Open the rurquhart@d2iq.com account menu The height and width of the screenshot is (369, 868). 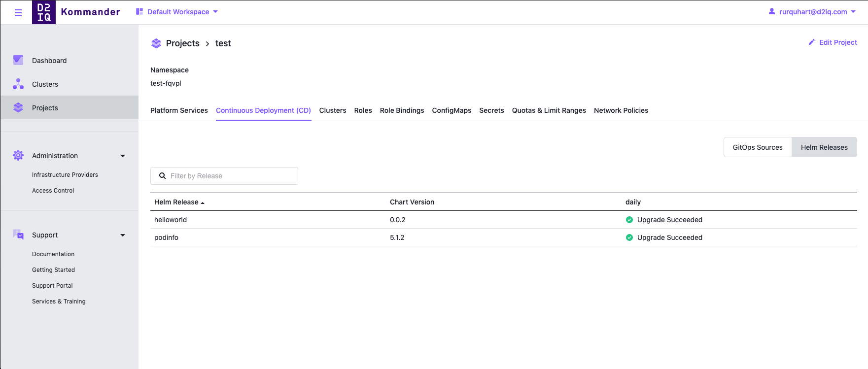click(x=812, y=12)
